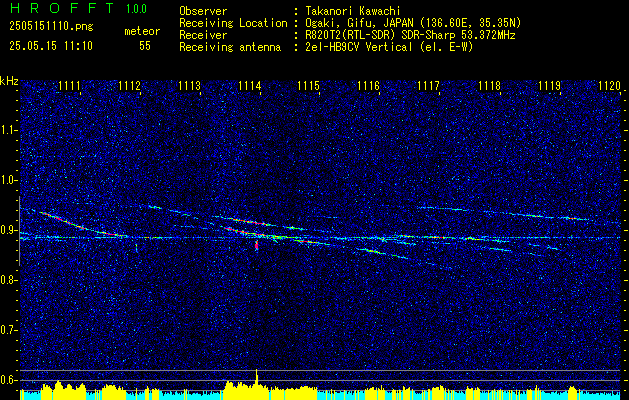Click the 1113 time axis marker
Image resolution: width=629 pixels, height=400 pixels.
[189, 86]
